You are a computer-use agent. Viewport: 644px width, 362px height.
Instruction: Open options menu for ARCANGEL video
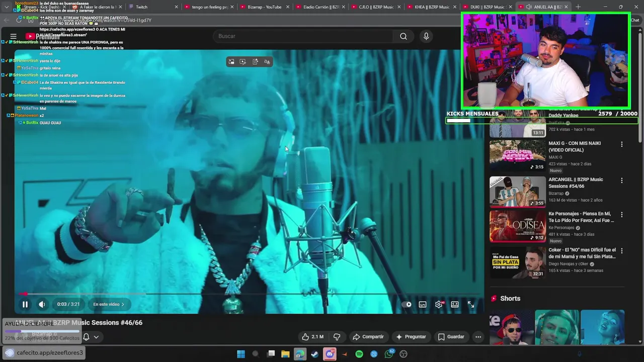click(621, 180)
